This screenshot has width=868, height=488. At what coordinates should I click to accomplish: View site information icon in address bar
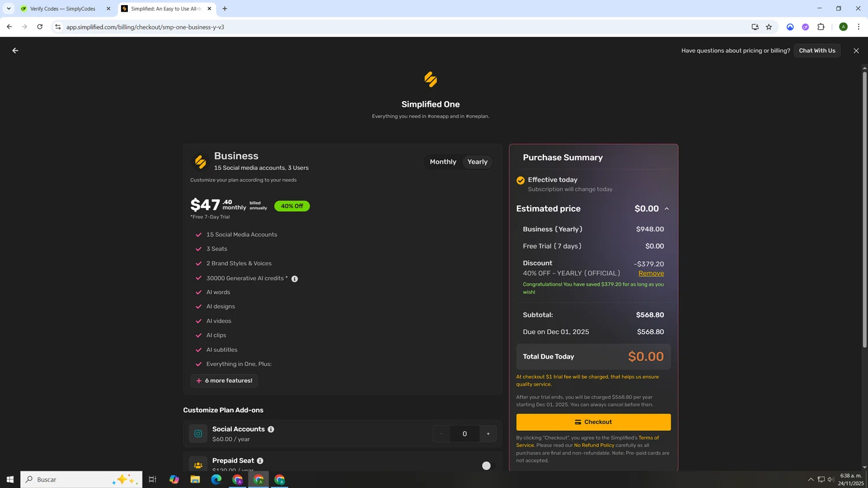pos(57,27)
